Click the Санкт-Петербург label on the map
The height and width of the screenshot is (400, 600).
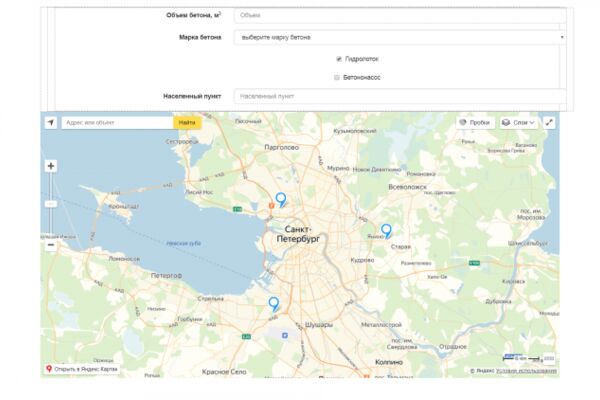pos(298,234)
